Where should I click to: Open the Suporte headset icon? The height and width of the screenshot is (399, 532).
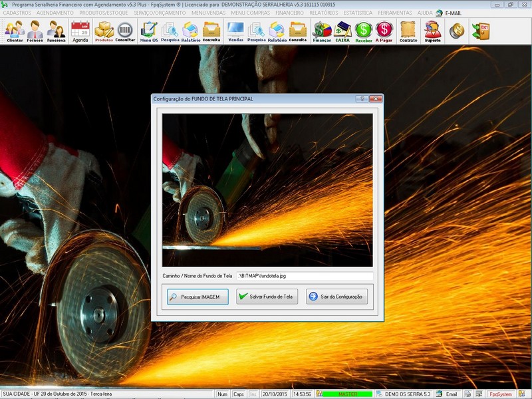click(x=433, y=31)
